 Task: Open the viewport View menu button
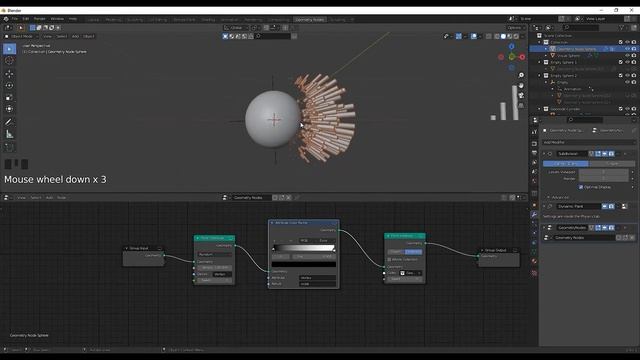(x=47, y=36)
